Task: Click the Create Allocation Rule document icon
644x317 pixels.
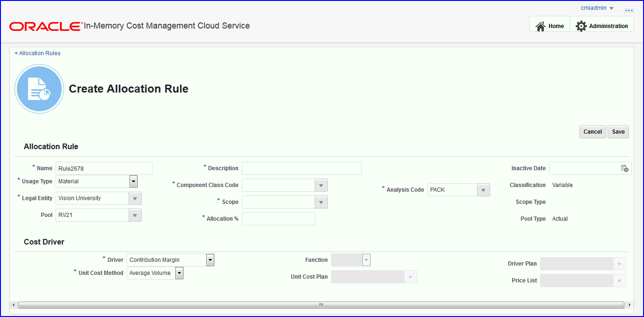Action: 39,89
